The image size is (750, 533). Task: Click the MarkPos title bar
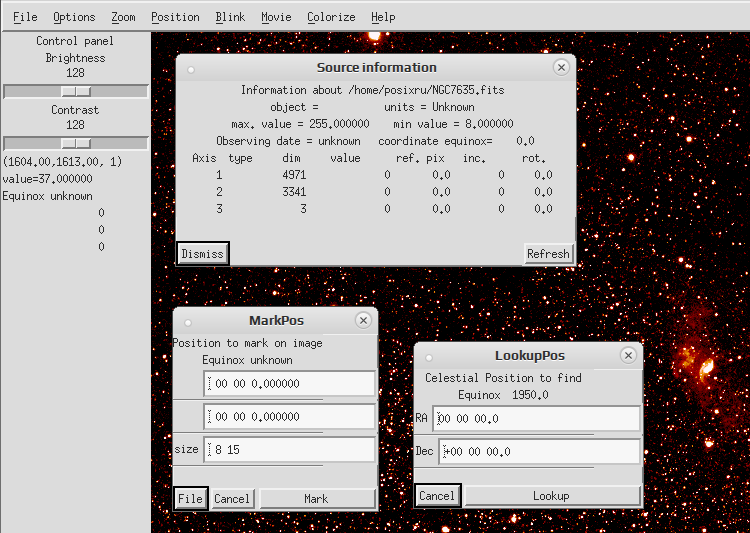coord(276,320)
